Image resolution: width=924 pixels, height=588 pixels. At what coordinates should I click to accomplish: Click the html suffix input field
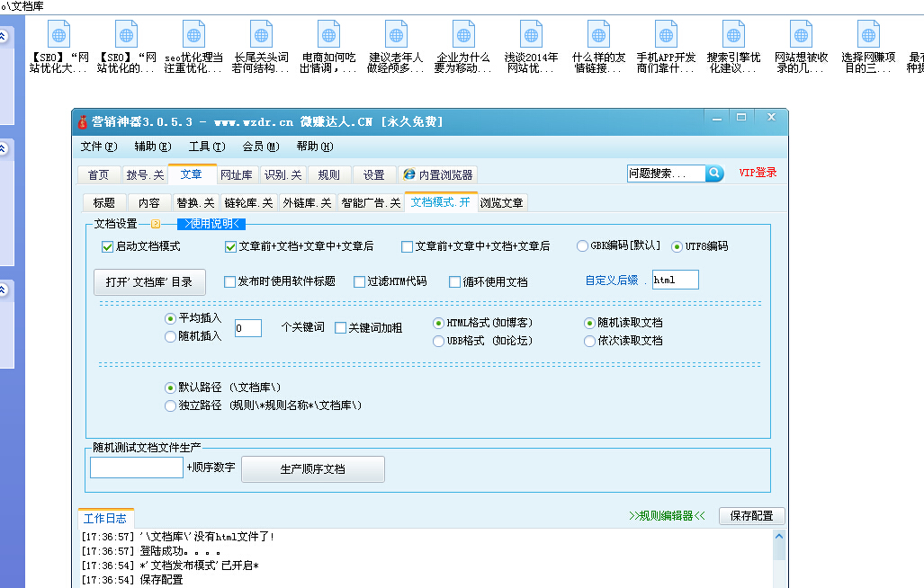pyautogui.click(x=675, y=280)
